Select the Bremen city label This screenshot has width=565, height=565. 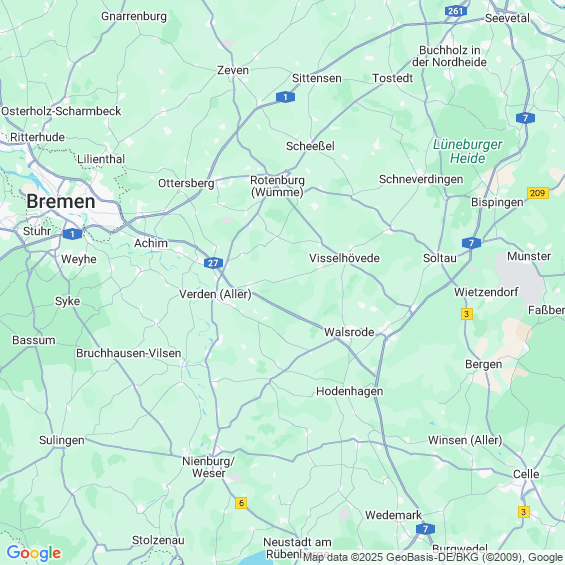(x=61, y=201)
